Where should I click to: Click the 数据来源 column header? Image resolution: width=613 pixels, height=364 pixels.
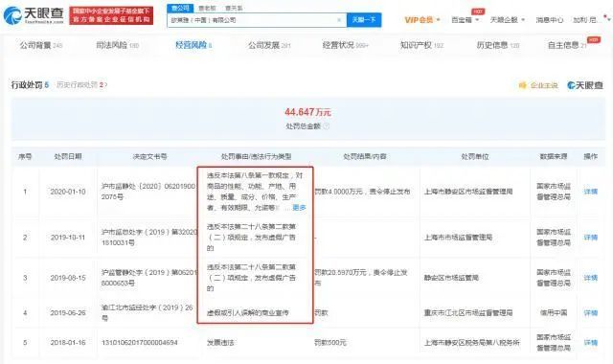(554, 156)
